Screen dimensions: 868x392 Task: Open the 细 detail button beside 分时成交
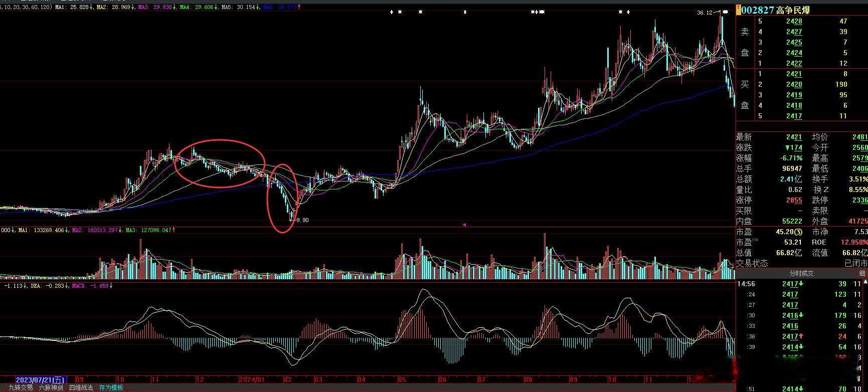pyautogui.click(x=862, y=273)
